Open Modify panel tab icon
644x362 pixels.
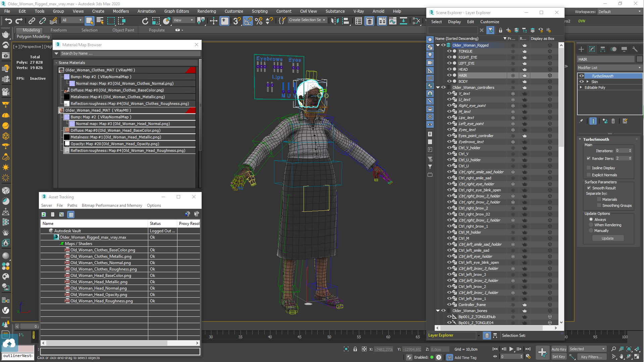592,49
